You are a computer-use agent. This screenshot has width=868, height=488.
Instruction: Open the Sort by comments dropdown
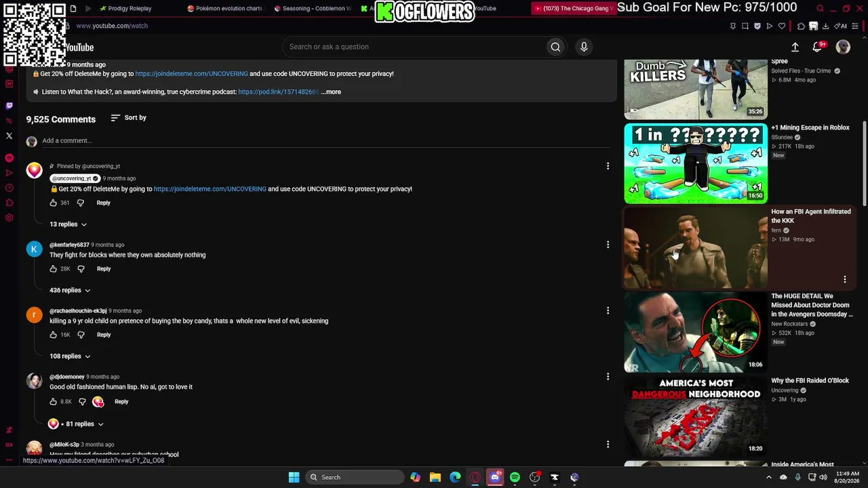click(128, 118)
